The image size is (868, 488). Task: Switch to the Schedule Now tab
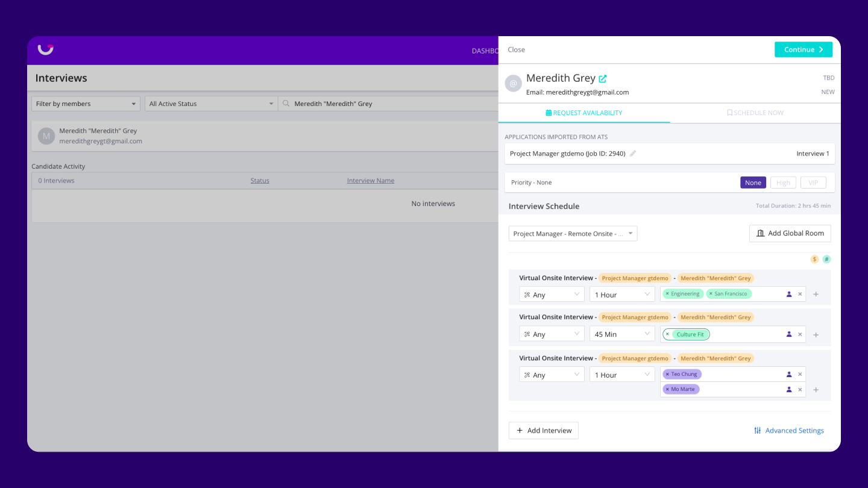click(x=755, y=113)
